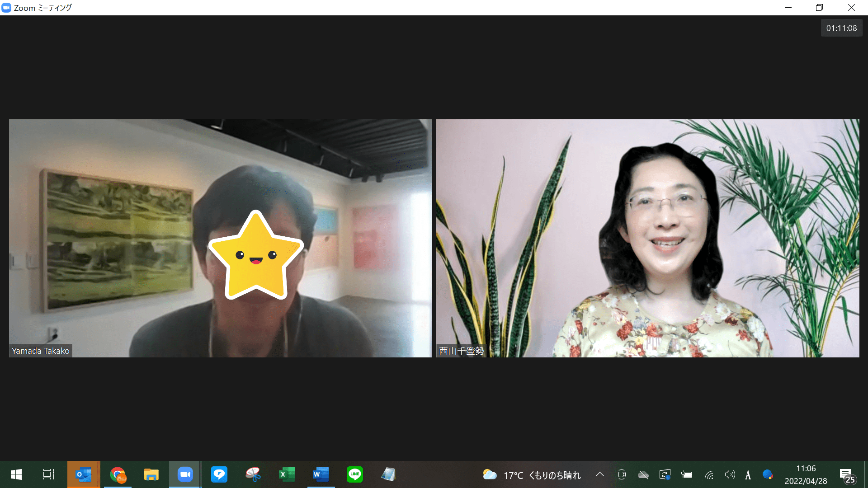
Task: Open the Outlook taskbar icon
Action: click(x=84, y=474)
